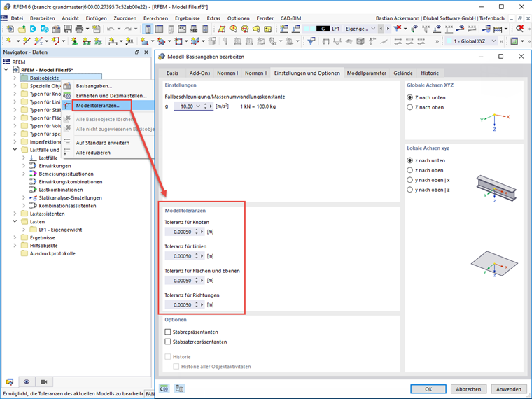532x399 pixels.
Task: Choose Basisangaben... in context menu
Action: click(94, 86)
